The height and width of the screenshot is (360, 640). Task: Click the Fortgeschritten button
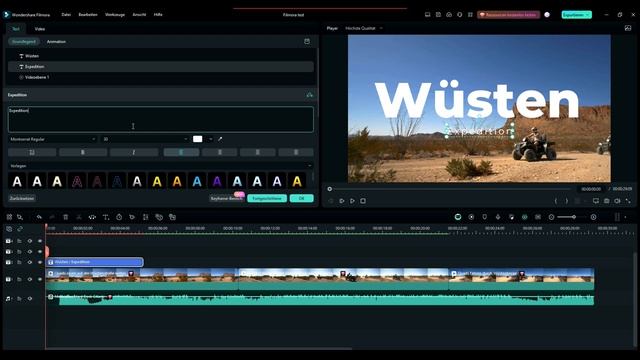[267, 198]
